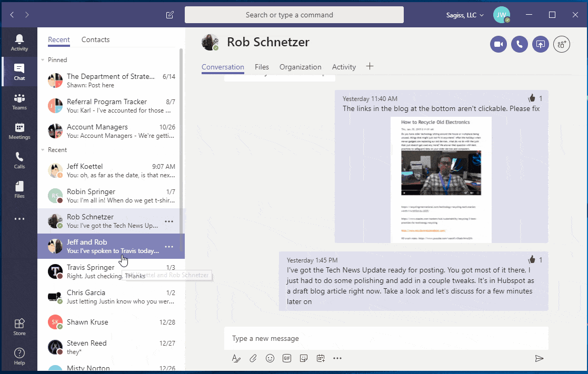The height and width of the screenshot is (374, 588).
Task: Open the Referral Program Tracker chat
Action: click(111, 106)
